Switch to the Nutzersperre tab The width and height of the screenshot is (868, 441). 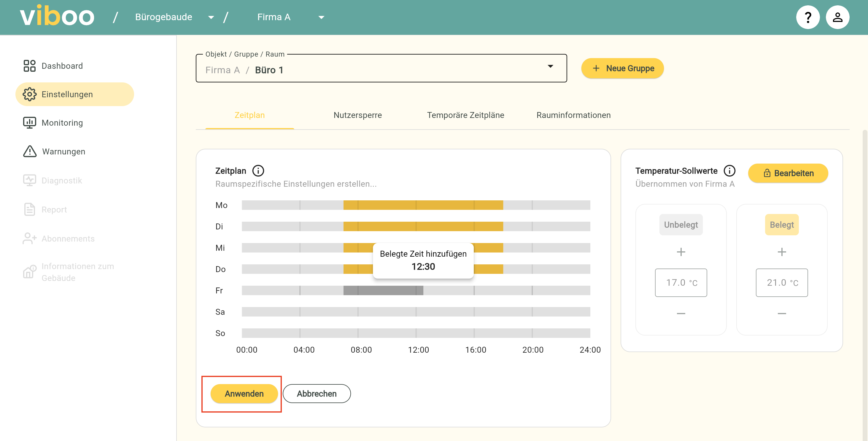[357, 115]
